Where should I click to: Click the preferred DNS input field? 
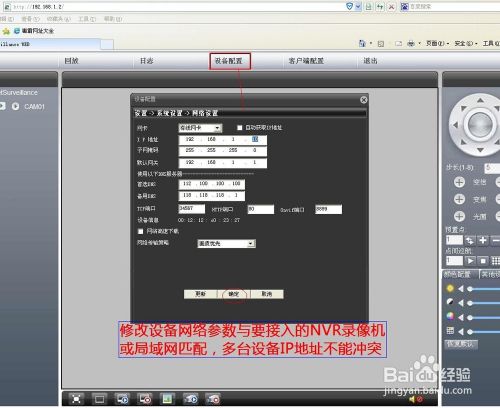(x=212, y=184)
